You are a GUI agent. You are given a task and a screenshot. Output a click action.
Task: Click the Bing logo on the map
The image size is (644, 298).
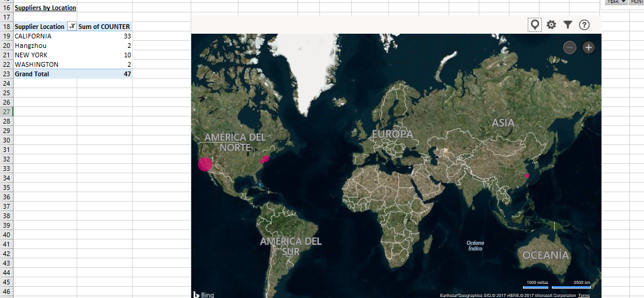204,294
